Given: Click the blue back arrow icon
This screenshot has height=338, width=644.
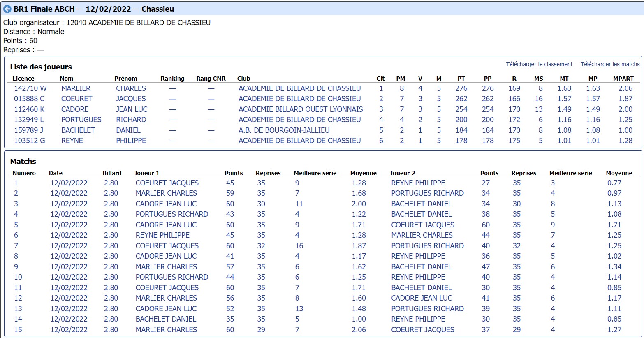Looking at the screenshot, I should pyautogui.click(x=7, y=9).
